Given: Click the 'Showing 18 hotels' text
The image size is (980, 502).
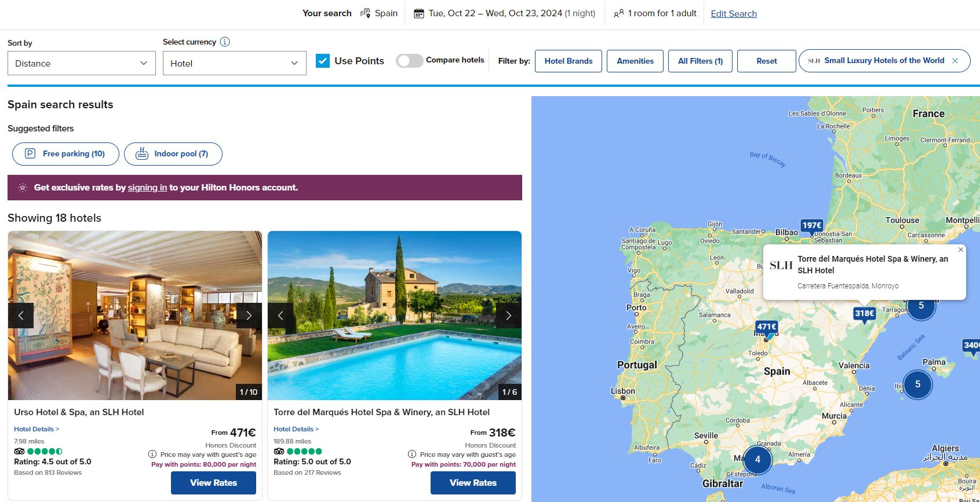Looking at the screenshot, I should pos(54,218).
